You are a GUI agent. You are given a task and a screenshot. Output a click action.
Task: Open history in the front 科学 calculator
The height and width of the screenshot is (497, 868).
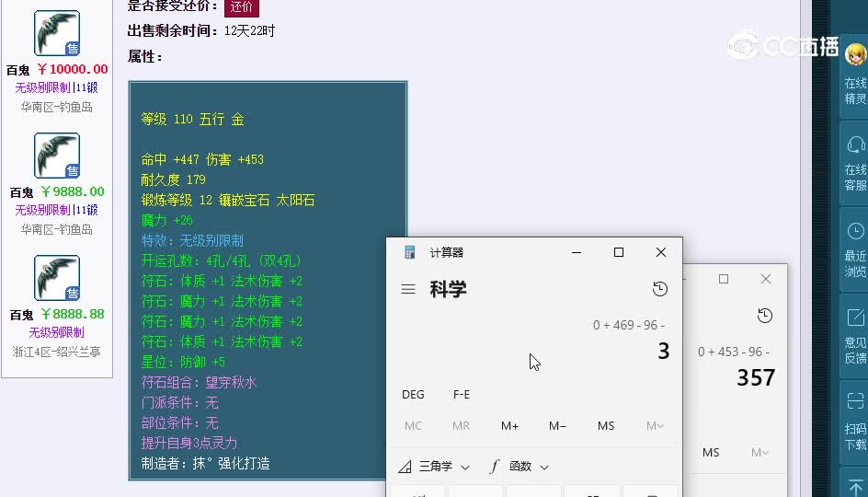point(660,289)
